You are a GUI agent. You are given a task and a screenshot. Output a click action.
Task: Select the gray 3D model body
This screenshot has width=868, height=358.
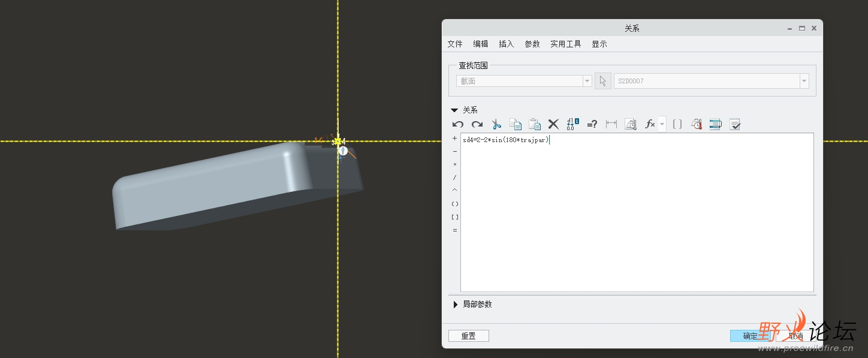237,186
